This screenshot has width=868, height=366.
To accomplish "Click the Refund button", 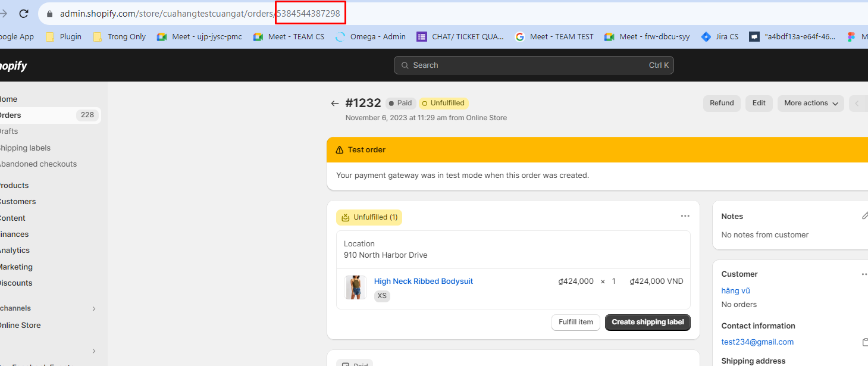I will pyautogui.click(x=722, y=103).
